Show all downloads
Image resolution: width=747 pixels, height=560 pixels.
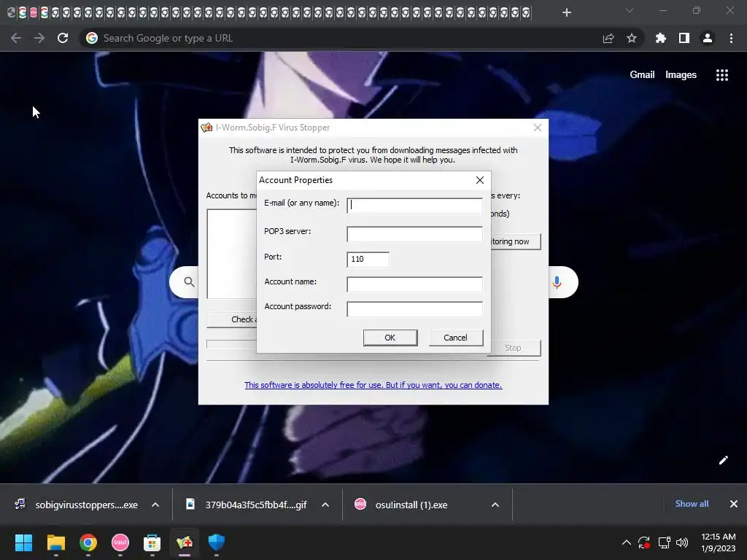pyautogui.click(x=692, y=504)
